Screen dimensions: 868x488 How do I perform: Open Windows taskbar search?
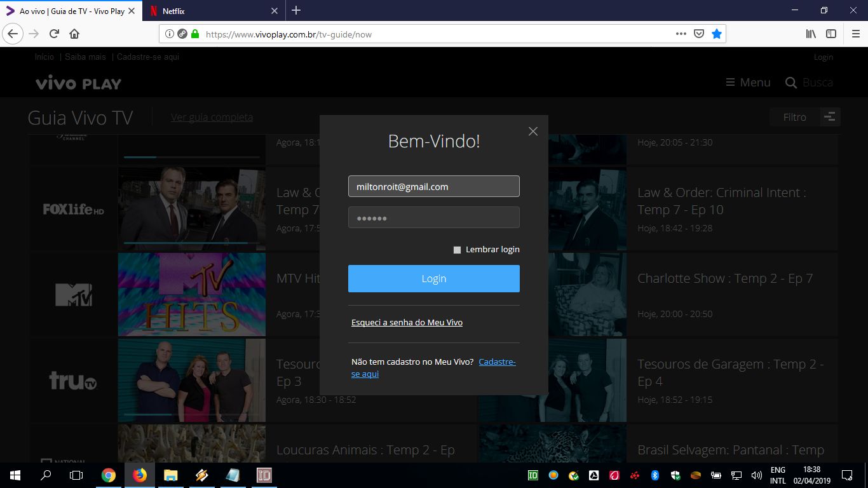coord(46,475)
